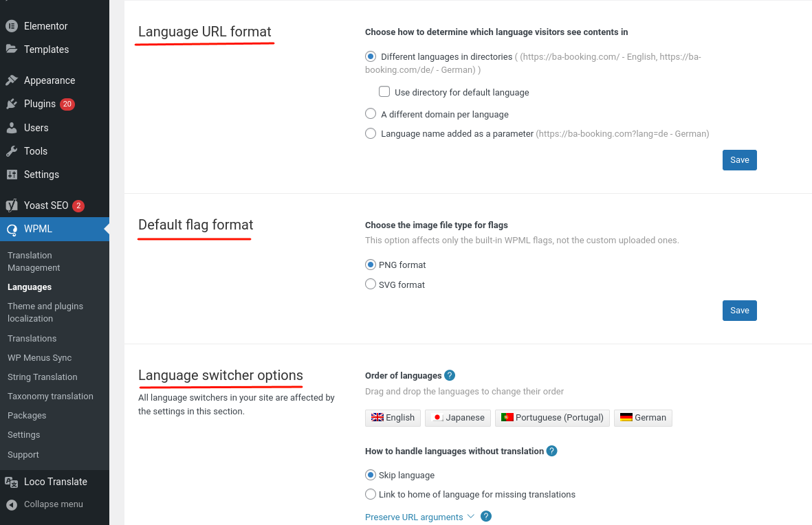
Task: Click the Japanese language order chip
Action: point(458,418)
